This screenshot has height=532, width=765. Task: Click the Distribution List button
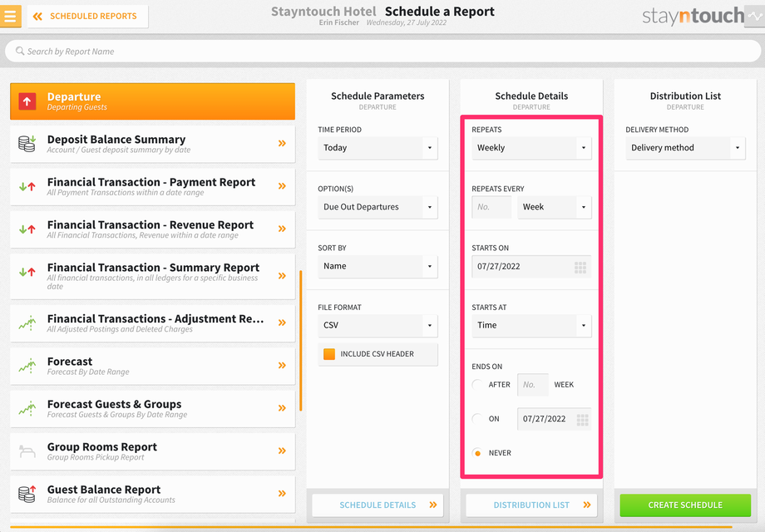click(531, 505)
